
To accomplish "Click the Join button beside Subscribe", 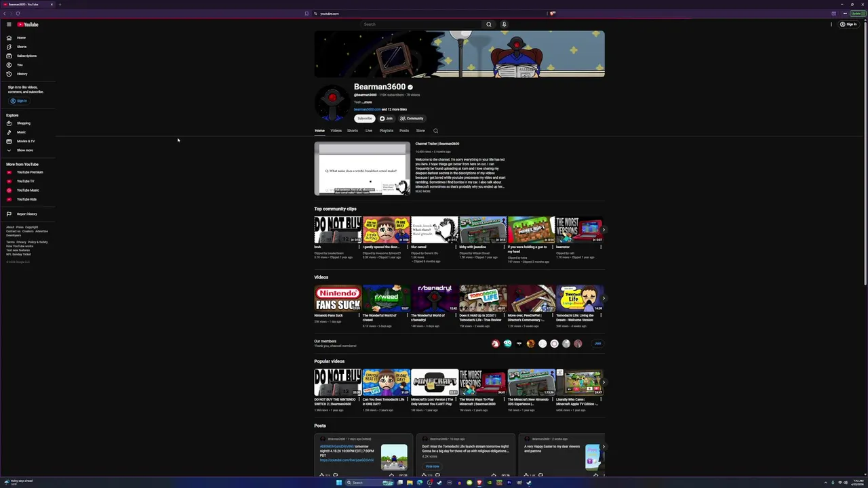I will pyautogui.click(x=386, y=119).
